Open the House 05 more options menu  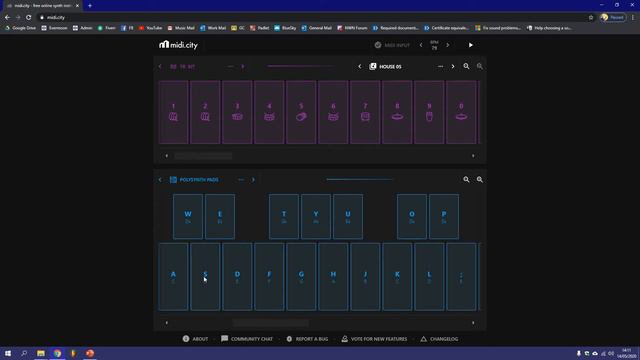point(440,67)
